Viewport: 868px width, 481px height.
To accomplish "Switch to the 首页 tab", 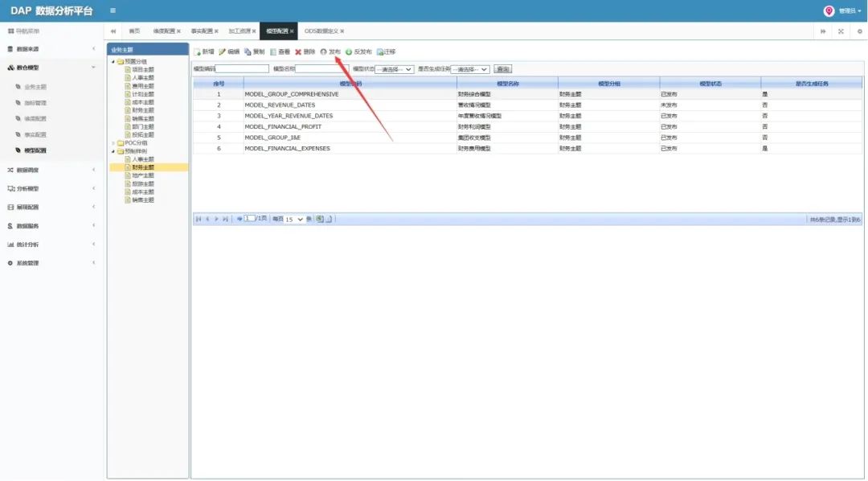I will pyautogui.click(x=134, y=31).
